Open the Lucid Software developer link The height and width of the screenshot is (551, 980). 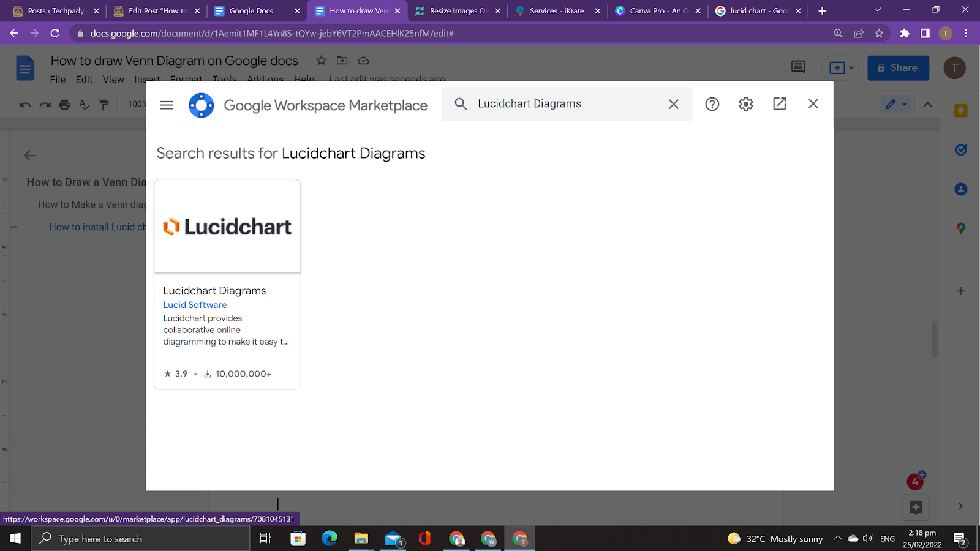coord(195,305)
